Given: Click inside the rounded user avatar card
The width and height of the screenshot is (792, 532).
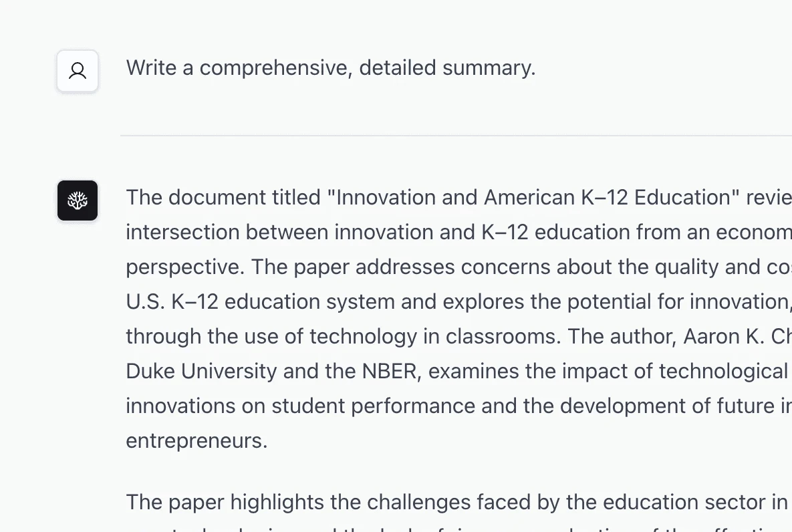Looking at the screenshot, I should pos(78,70).
